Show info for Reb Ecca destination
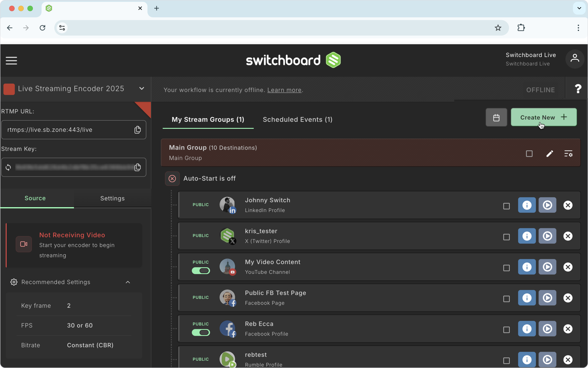The image size is (588, 368). 527,329
